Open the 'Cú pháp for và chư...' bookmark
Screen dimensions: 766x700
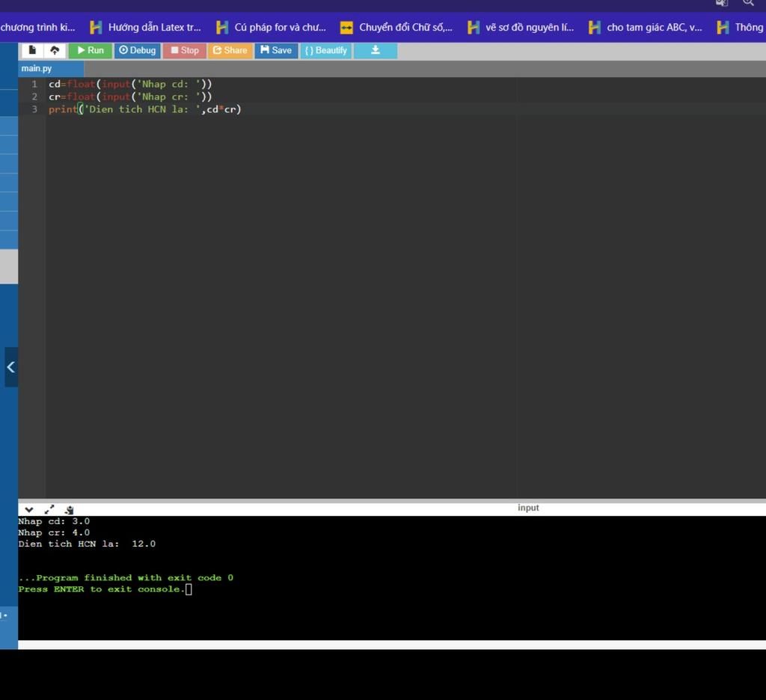pyautogui.click(x=271, y=28)
